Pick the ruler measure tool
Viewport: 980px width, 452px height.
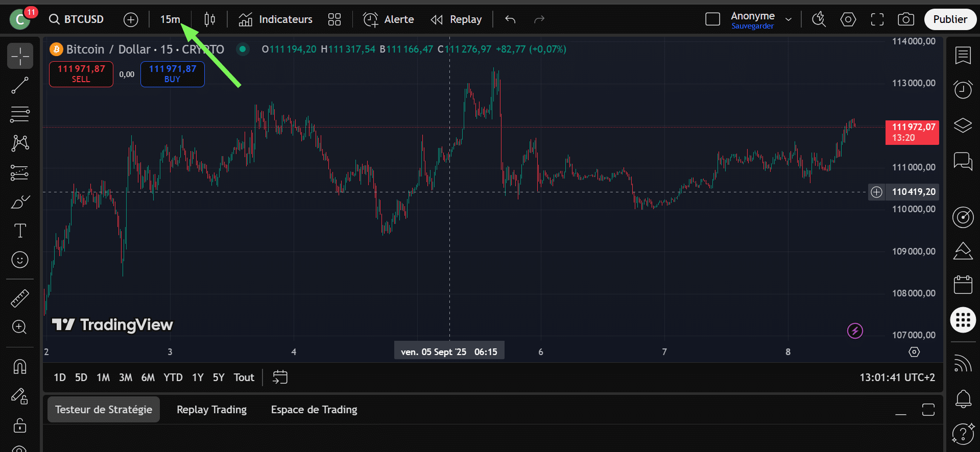tap(20, 298)
